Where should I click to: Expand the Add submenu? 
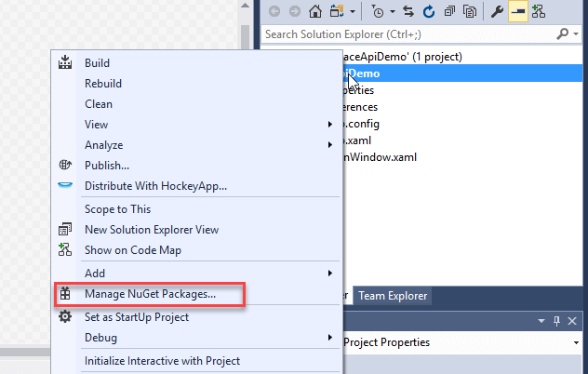[x=329, y=274]
